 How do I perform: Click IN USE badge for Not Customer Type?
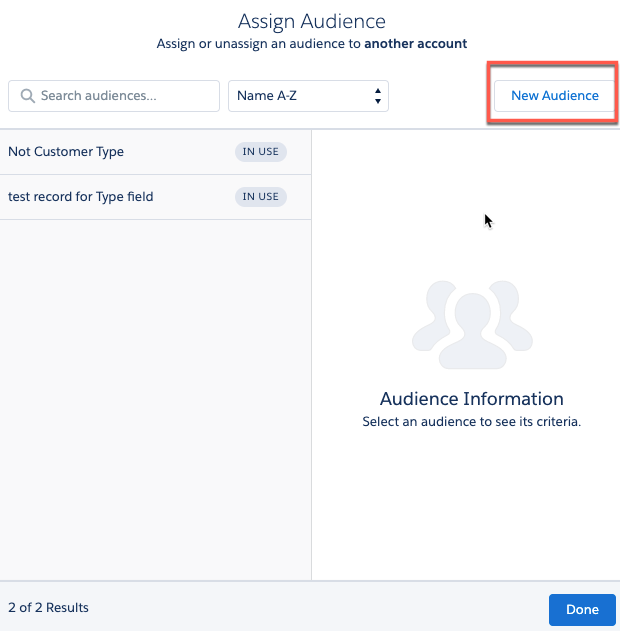261,152
